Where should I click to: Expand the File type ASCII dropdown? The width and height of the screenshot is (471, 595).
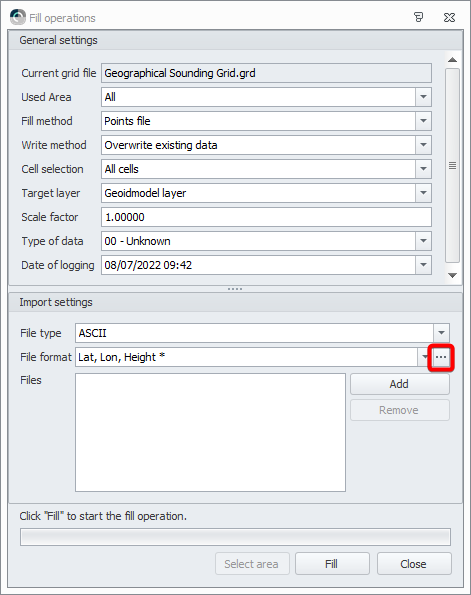point(441,333)
